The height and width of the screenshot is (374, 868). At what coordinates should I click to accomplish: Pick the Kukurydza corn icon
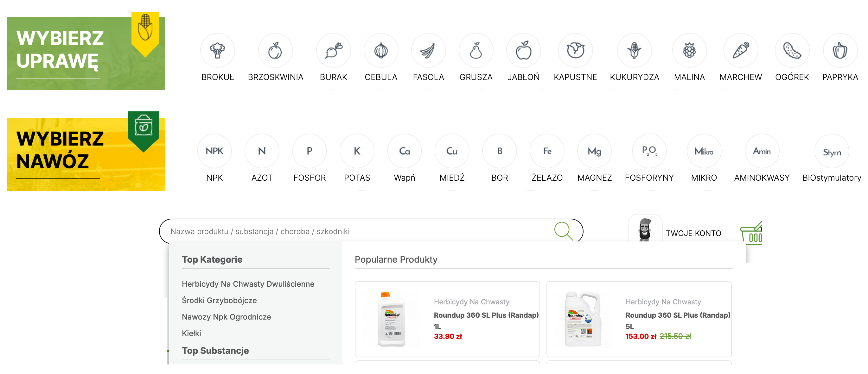[634, 51]
